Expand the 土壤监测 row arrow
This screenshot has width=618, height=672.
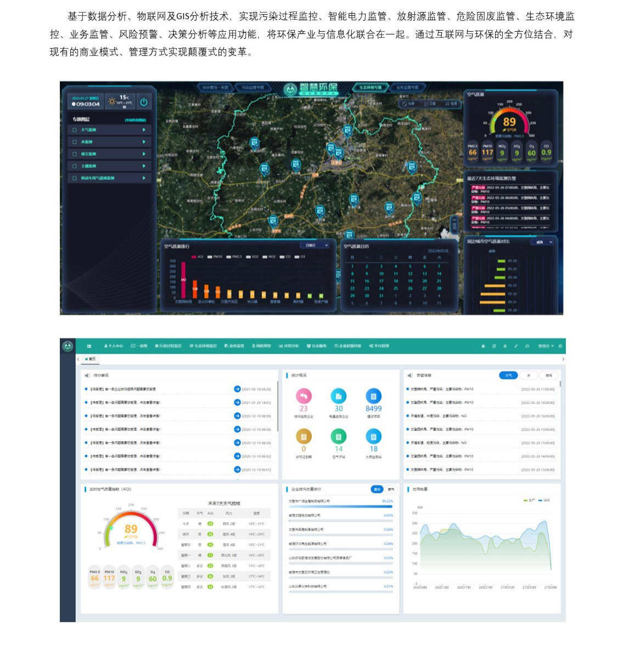(x=144, y=166)
